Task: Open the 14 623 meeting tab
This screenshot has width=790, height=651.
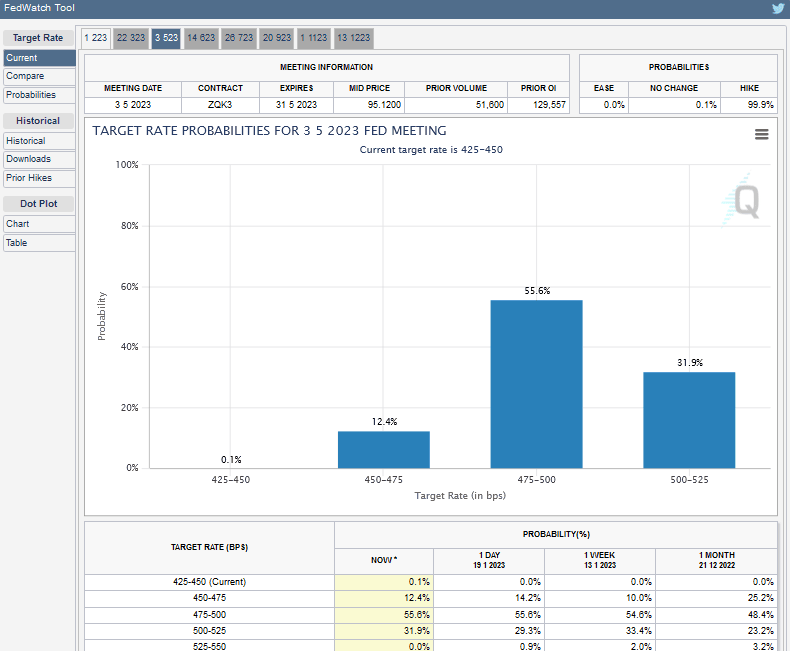Action: coord(201,38)
